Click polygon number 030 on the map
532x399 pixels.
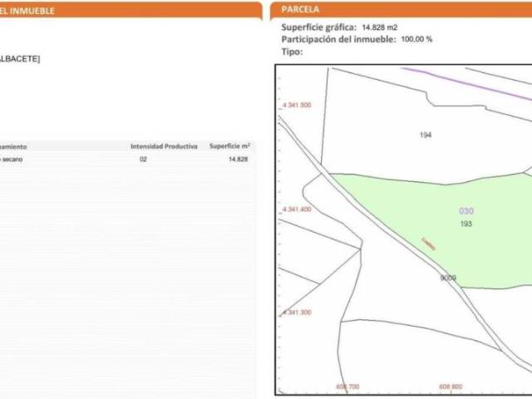pyautogui.click(x=466, y=211)
